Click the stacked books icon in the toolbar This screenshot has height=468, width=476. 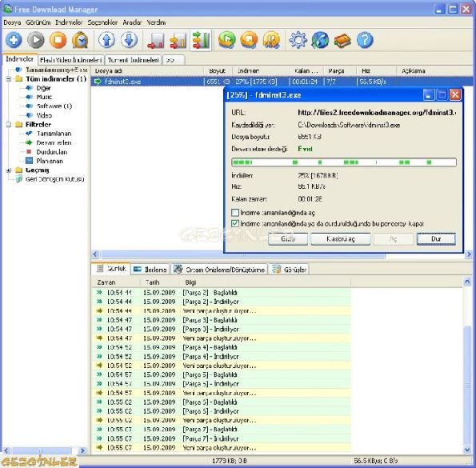click(342, 40)
